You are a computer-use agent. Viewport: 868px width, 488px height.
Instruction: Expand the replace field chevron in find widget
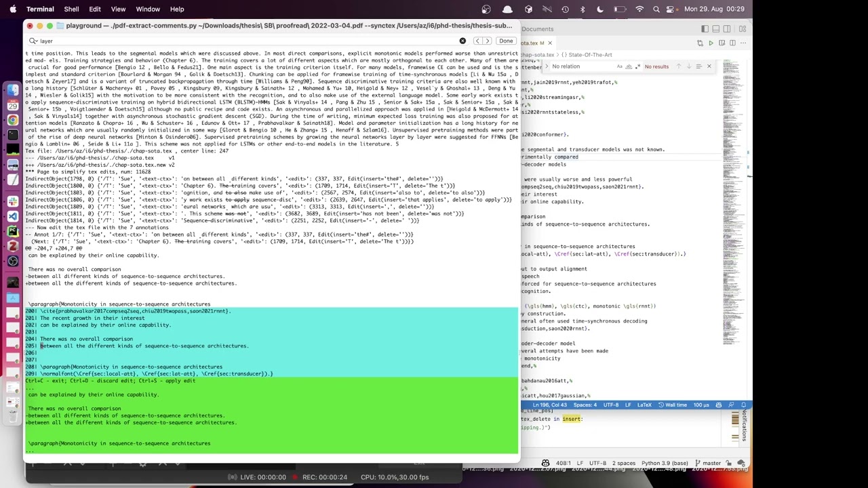point(547,66)
